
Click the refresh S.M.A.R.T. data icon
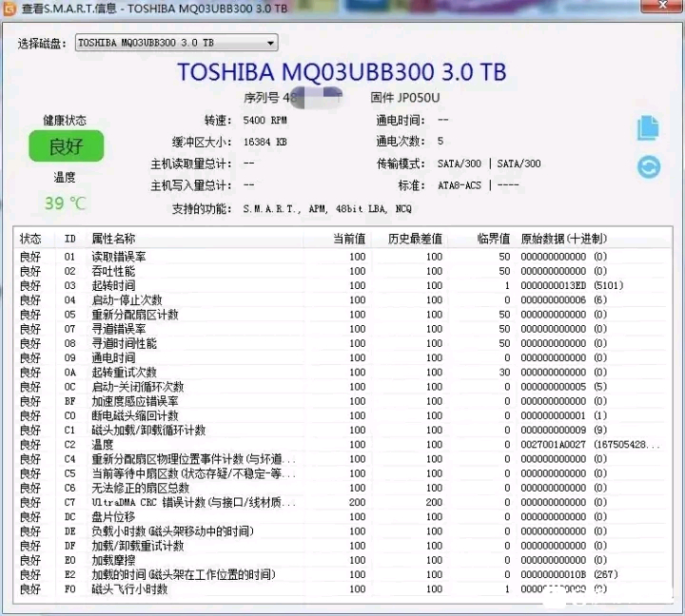[x=649, y=166]
